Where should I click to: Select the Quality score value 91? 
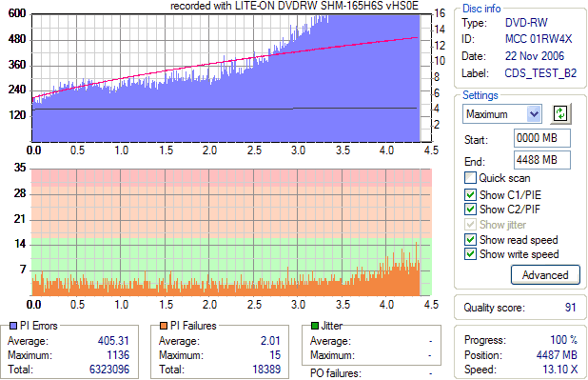click(x=570, y=308)
